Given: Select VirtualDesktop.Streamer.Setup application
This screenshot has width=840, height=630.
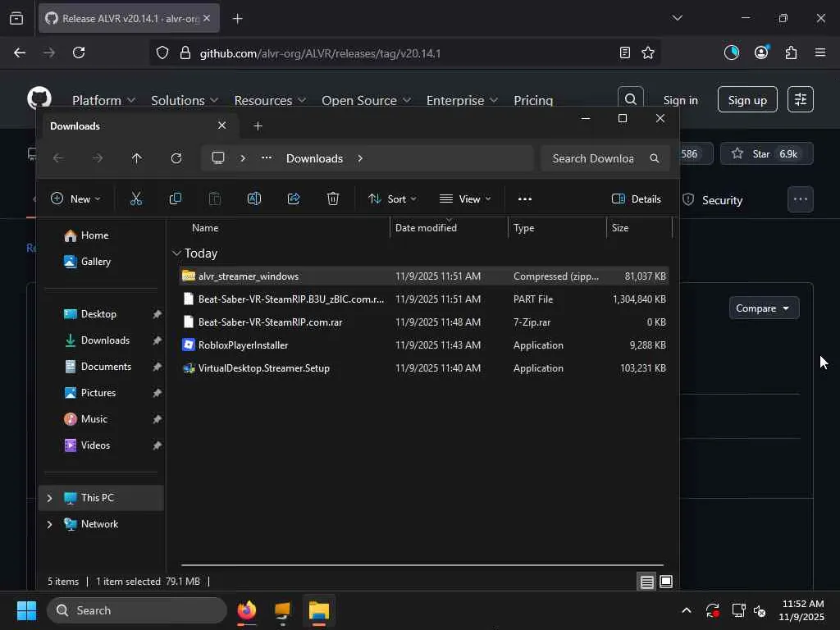Looking at the screenshot, I should (x=424, y=368).
